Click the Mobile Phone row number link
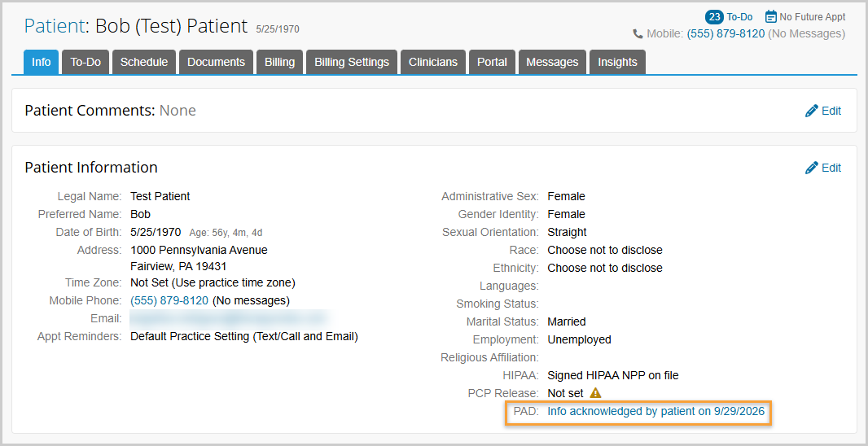Image resolution: width=868 pixels, height=446 pixels. (169, 300)
